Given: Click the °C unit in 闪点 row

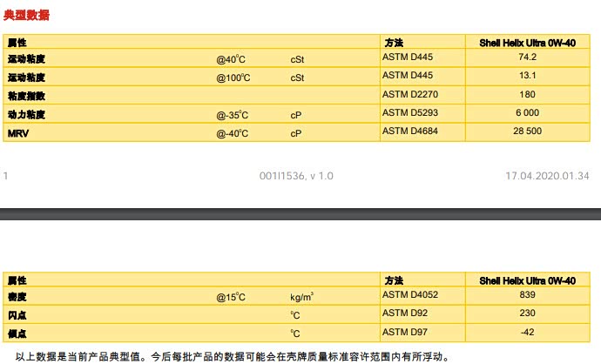Looking at the screenshot, I should (295, 315).
